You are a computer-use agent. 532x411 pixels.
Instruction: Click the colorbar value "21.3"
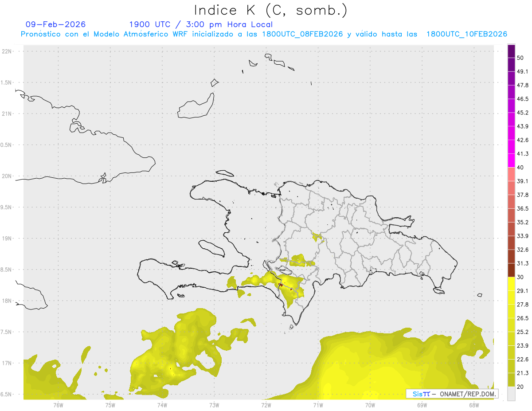[523, 373]
